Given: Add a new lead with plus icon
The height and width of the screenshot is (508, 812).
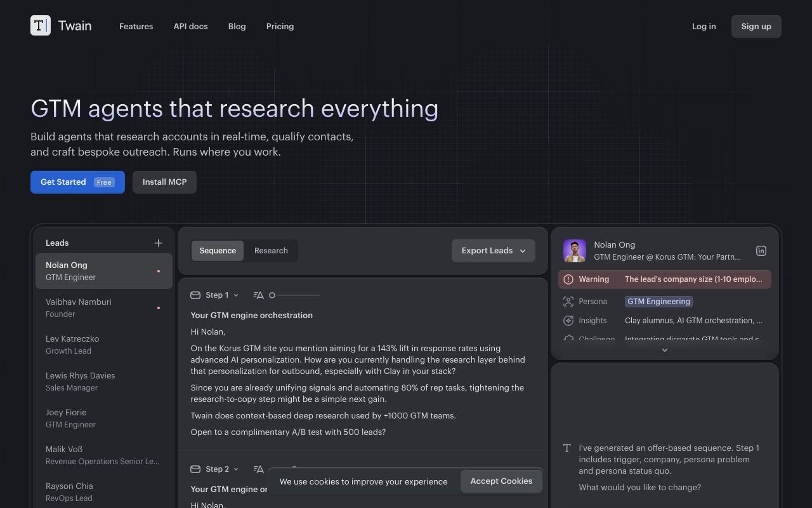Looking at the screenshot, I should 159,243.
